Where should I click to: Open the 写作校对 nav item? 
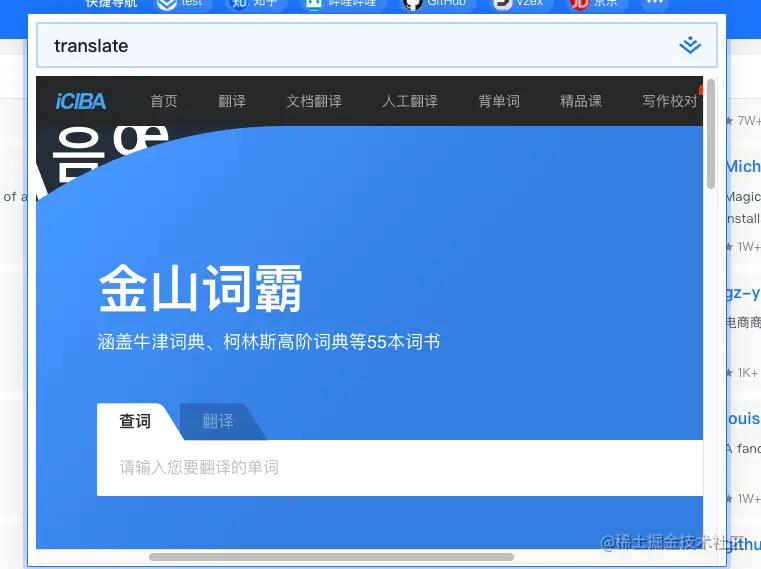pyautogui.click(x=670, y=101)
